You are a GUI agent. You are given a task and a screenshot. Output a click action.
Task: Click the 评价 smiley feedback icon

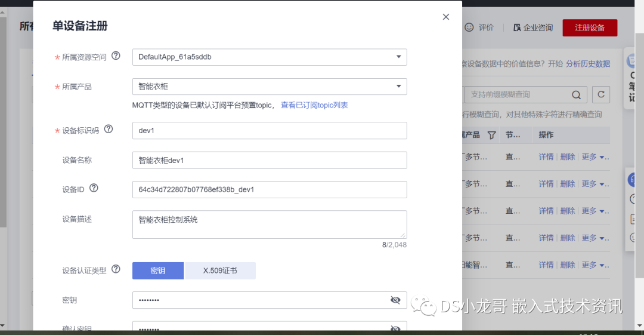pos(469,27)
